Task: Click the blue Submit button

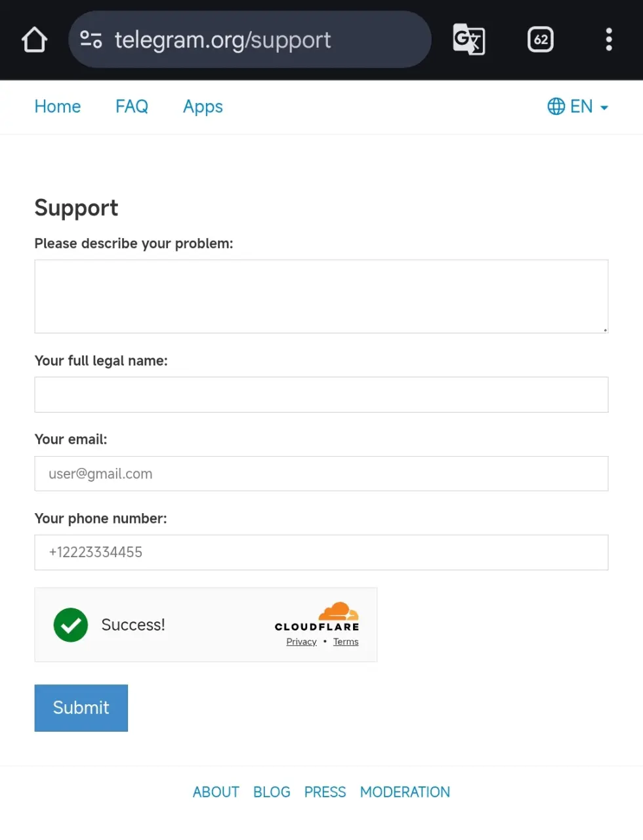Action: (x=81, y=708)
